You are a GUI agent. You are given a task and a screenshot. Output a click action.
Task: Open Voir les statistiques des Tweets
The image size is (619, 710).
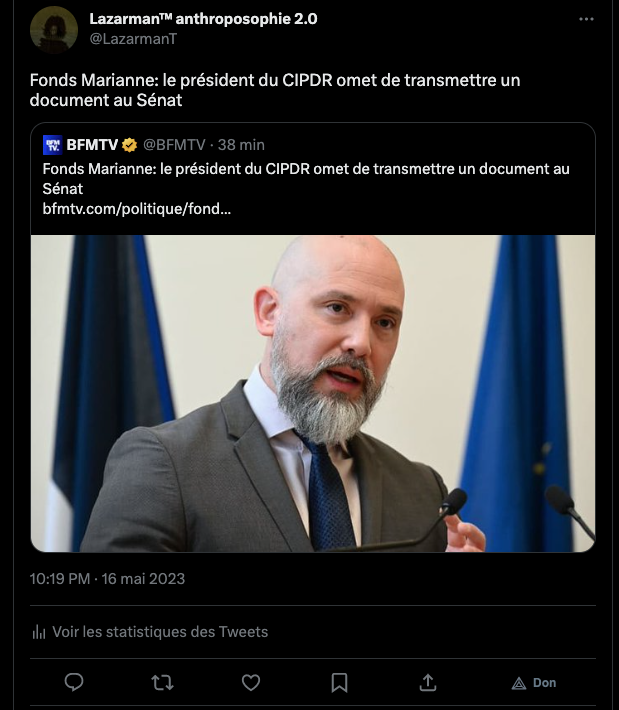coord(160,632)
